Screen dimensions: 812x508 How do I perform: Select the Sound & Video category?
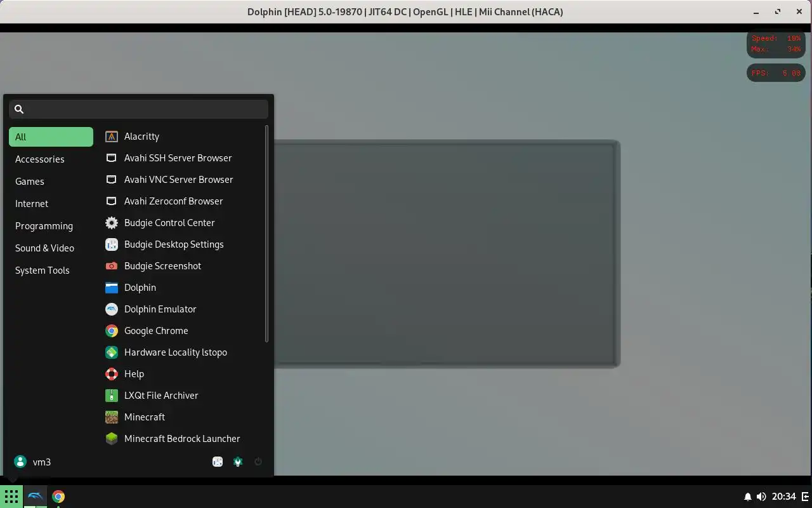[x=51, y=248]
